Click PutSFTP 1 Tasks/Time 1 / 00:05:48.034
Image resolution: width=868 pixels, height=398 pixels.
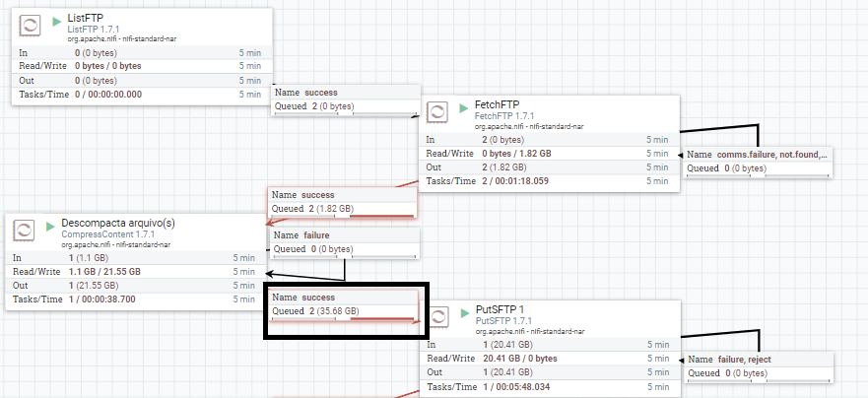click(516, 387)
